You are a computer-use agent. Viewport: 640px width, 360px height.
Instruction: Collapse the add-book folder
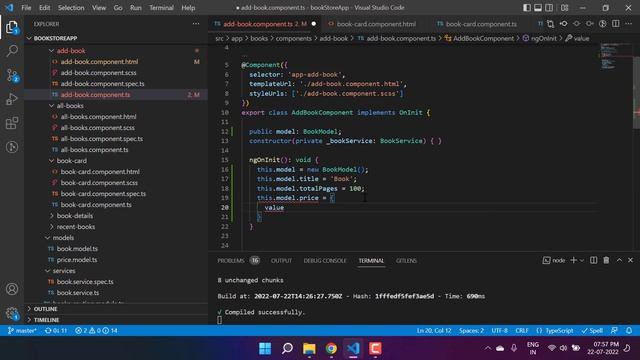tap(71, 51)
